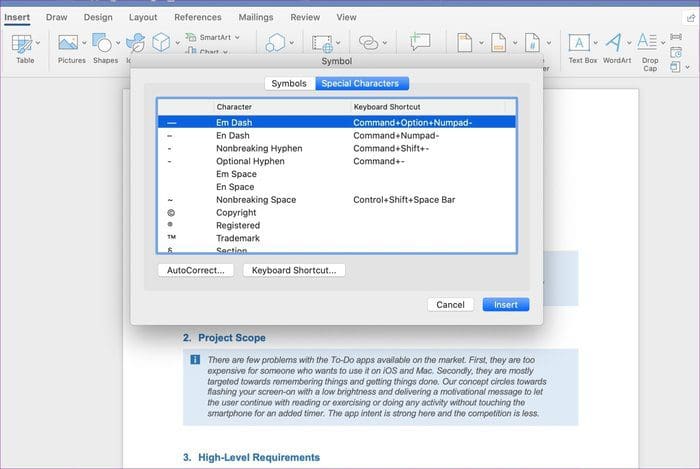Viewport: 700px width, 469px height.
Task: Click the link icon in ribbon
Action: point(368,43)
